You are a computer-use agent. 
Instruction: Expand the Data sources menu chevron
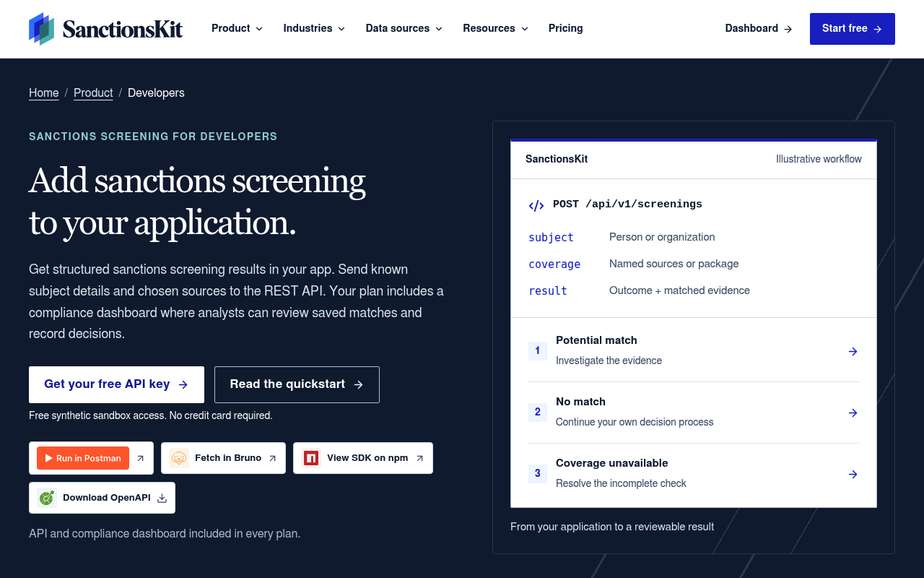(x=439, y=29)
